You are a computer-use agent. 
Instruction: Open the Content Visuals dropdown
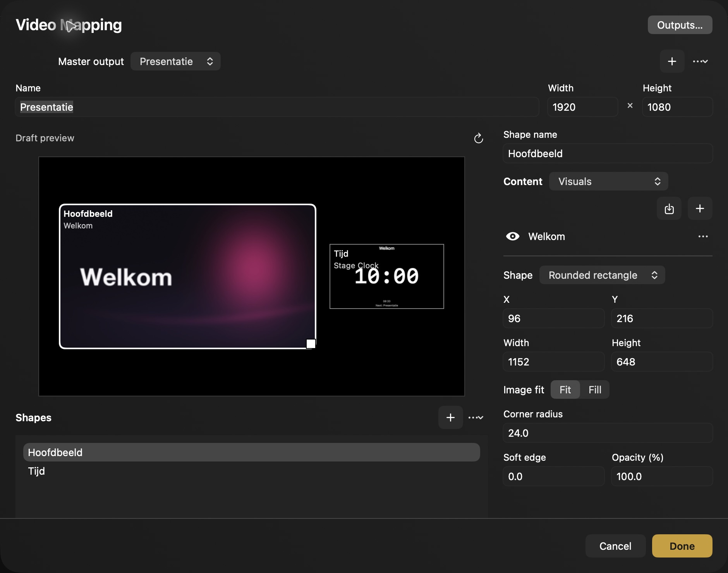[608, 181]
